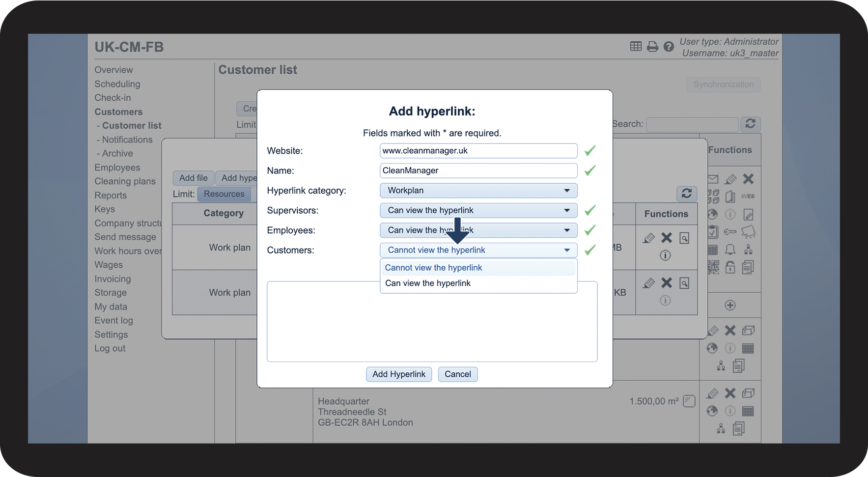The width and height of the screenshot is (868, 477).
Task: Edit the Work plan resource sized in MB
Action: [x=648, y=238]
